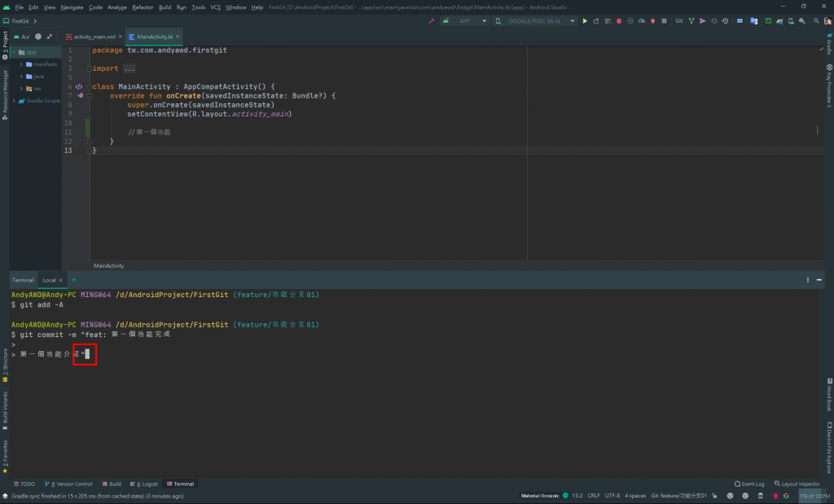
Task: Expand the res folder
Action: 21,89
